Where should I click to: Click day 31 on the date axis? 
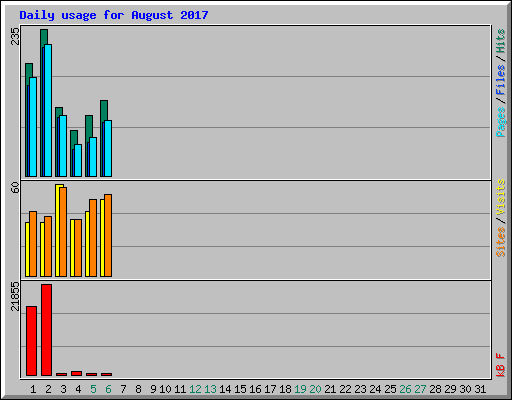pyautogui.click(x=480, y=389)
